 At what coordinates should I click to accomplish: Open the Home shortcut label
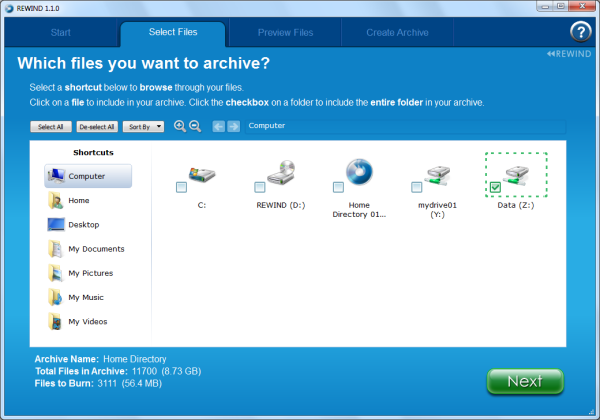pyautogui.click(x=79, y=200)
